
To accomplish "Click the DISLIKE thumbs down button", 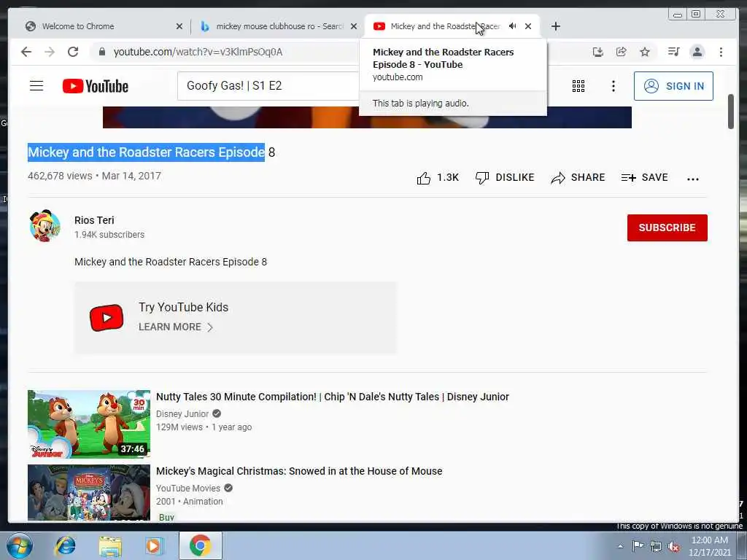I will pos(505,178).
